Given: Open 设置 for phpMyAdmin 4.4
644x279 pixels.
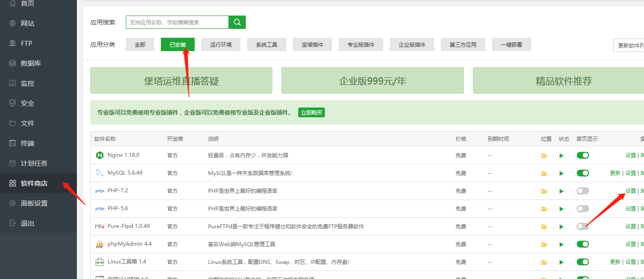Looking at the screenshot, I should click(631, 244).
